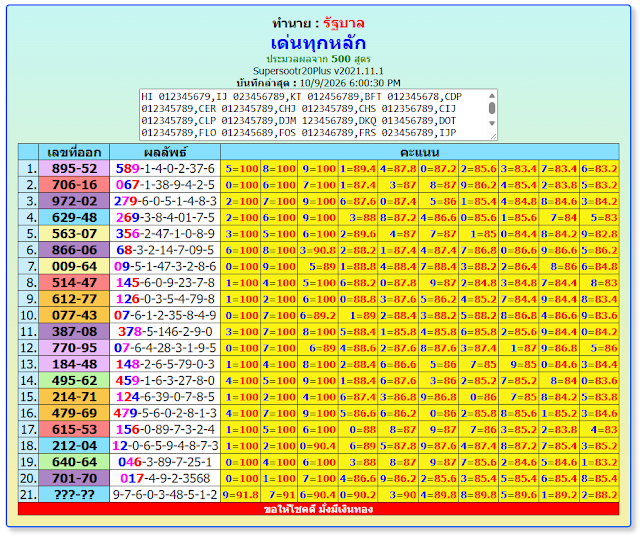Viewport: 640px width, 536px height.
Task: Select drawn number 514-47
Action: point(74,283)
